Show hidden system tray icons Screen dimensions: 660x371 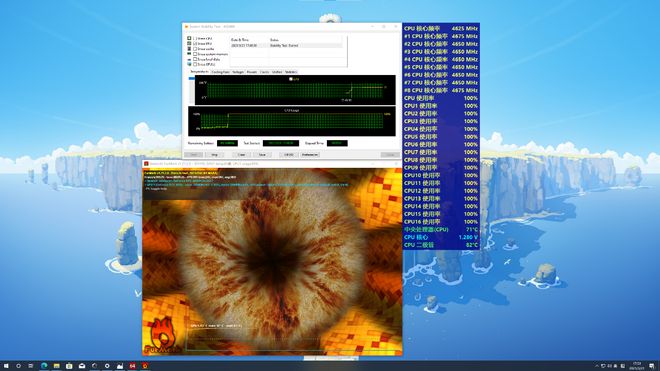tap(596, 366)
